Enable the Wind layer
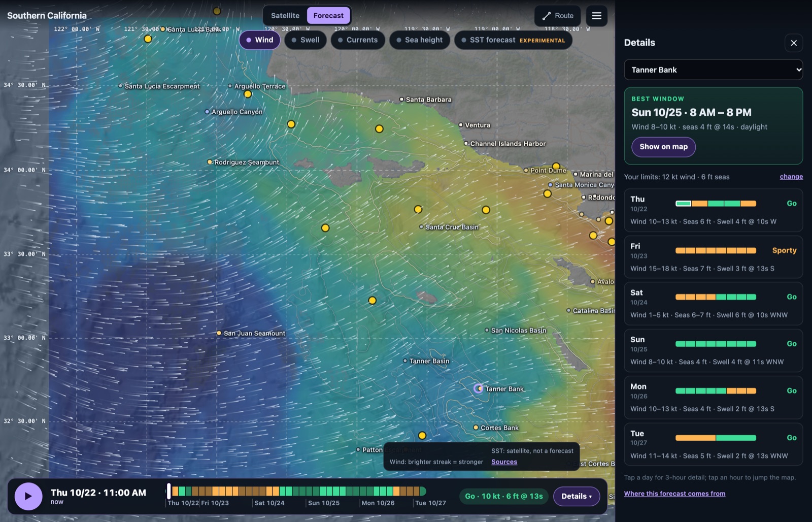The width and height of the screenshot is (812, 522). (259, 40)
